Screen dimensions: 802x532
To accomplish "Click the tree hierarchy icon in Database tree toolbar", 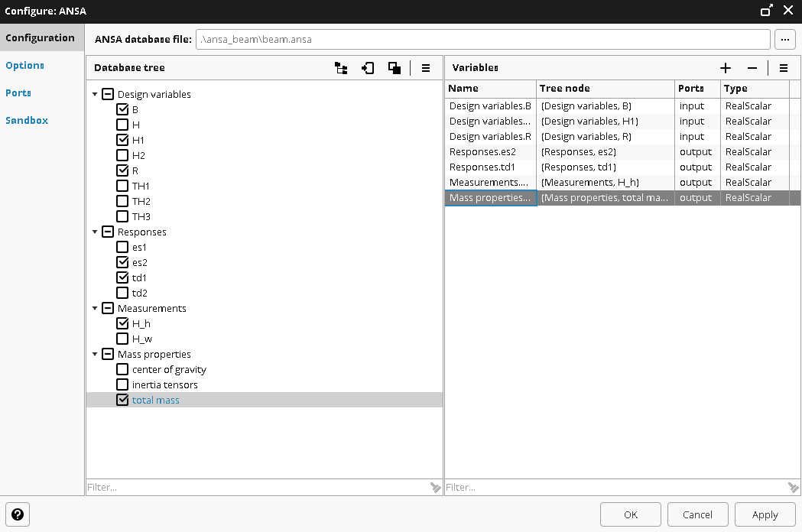I will pos(341,68).
